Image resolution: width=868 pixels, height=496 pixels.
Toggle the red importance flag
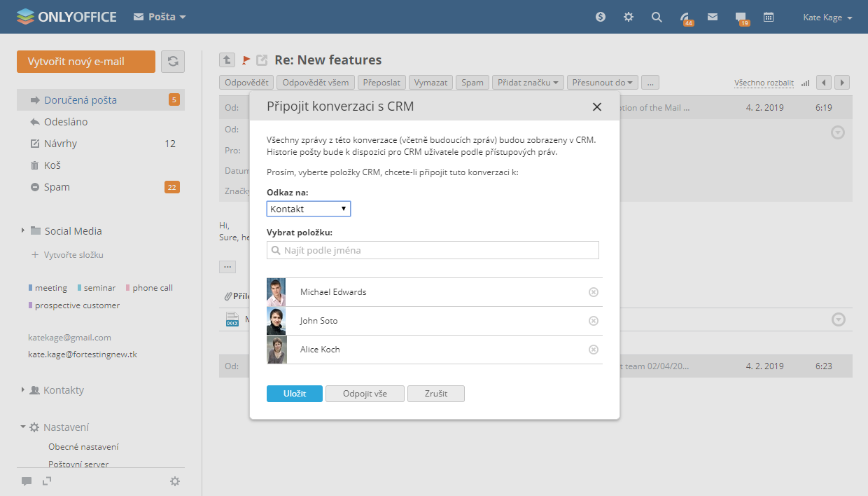tap(246, 60)
